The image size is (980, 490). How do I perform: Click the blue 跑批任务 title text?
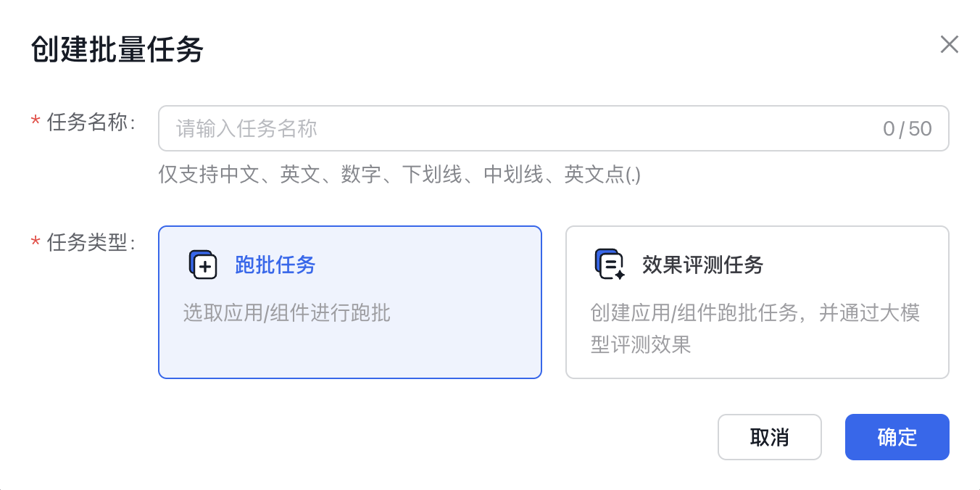[275, 265]
